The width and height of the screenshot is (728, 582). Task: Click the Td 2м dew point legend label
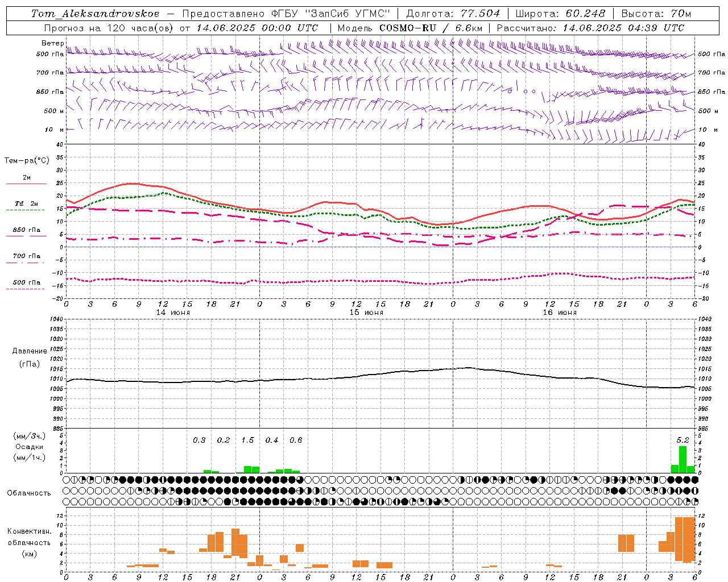click(26, 203)
